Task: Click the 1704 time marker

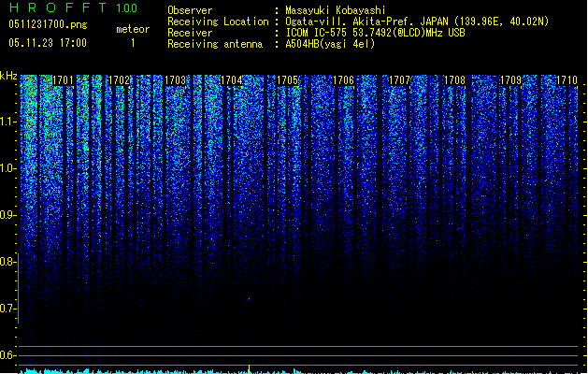Action: tap(232, 80)
